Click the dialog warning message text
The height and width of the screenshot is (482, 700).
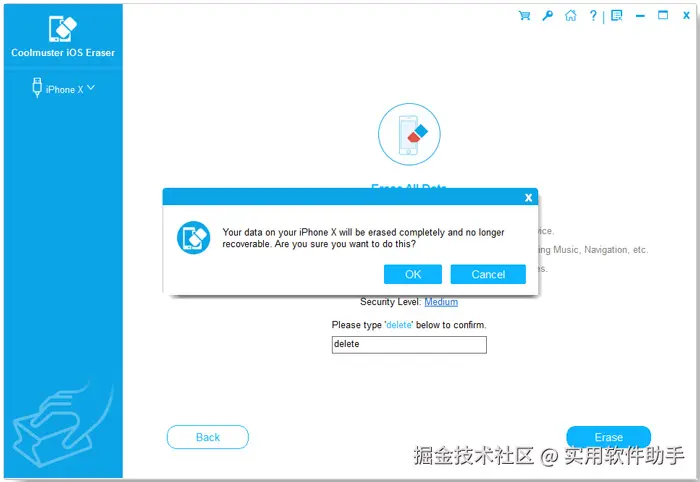click(363, 238)
